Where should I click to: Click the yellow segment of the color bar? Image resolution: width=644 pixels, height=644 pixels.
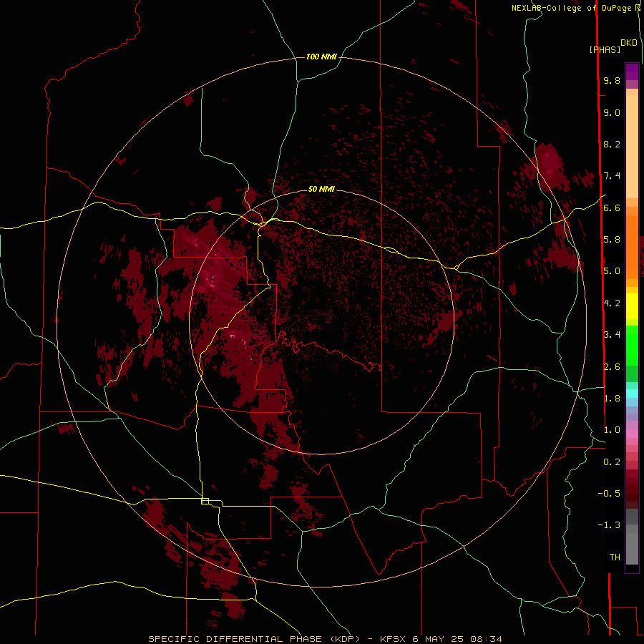coord(632,306)
